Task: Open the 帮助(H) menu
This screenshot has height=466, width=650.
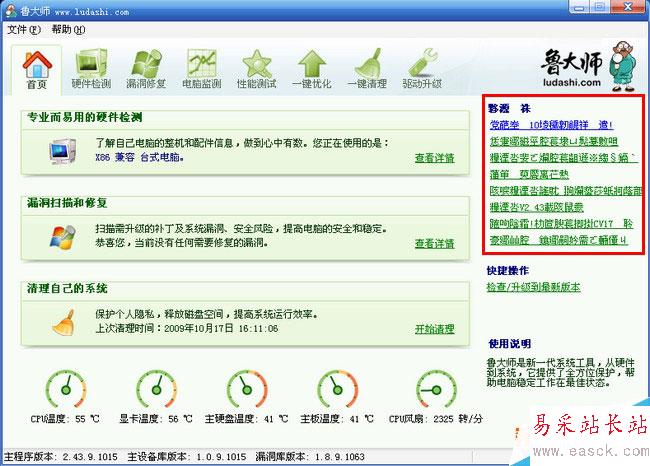Action: (68, 29)
